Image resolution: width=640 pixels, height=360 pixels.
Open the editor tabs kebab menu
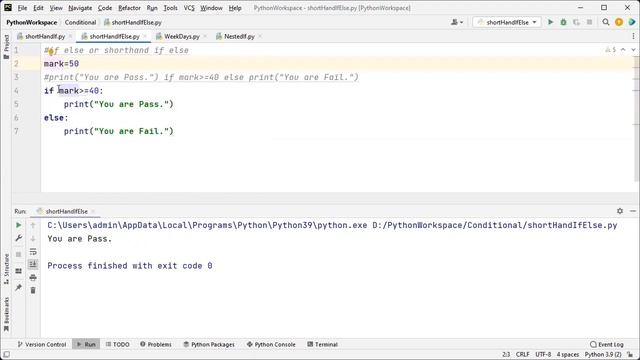click(633, 36)
